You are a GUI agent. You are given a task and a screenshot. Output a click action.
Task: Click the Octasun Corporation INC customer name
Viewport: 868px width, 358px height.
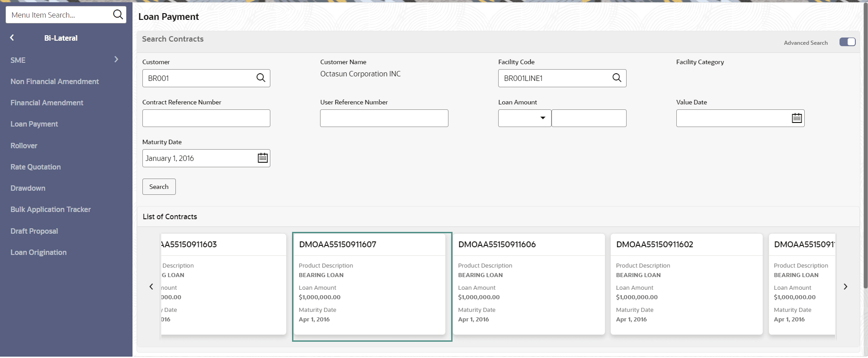(x=360, y=74)
